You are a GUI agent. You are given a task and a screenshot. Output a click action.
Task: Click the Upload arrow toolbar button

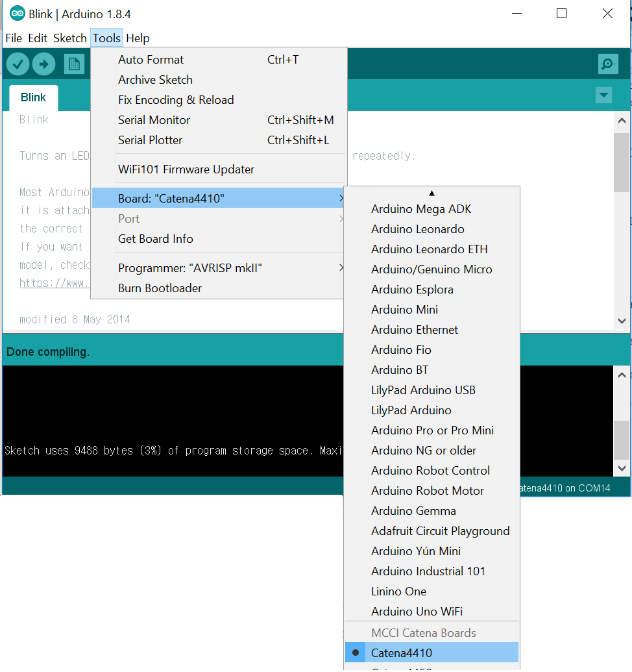[x=43, y=64]
